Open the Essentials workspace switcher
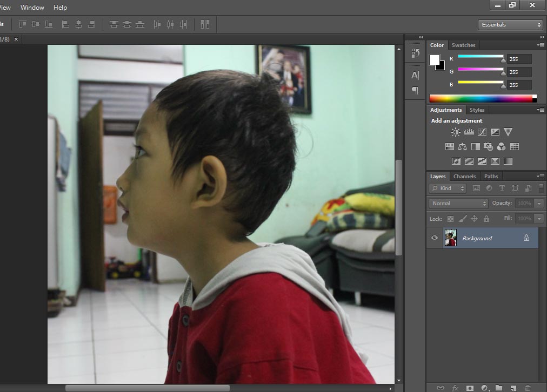Image resolution: width=547 pixels, height=392 pixels. click(x=509, y=24)
